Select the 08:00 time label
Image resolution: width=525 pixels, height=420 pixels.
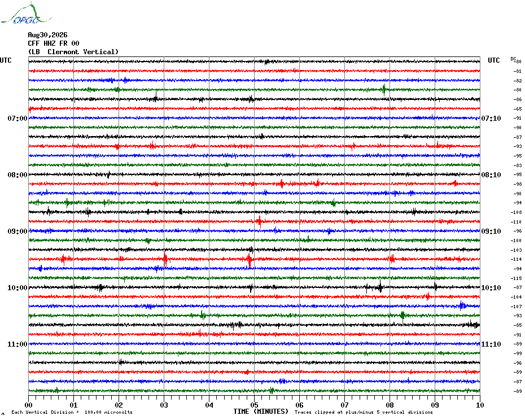click(17, 175)
